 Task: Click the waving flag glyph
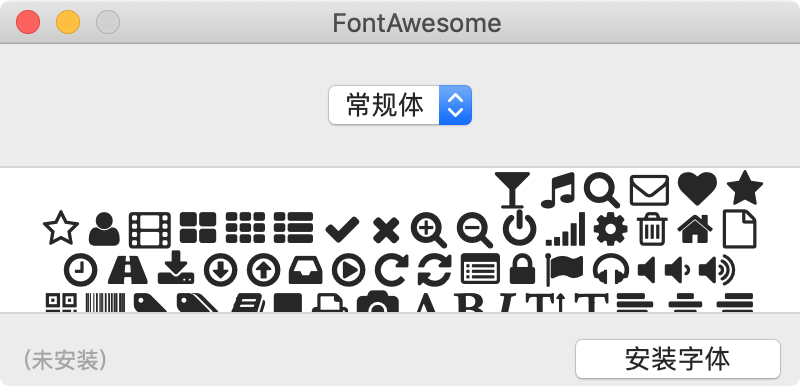coord(565,269)
